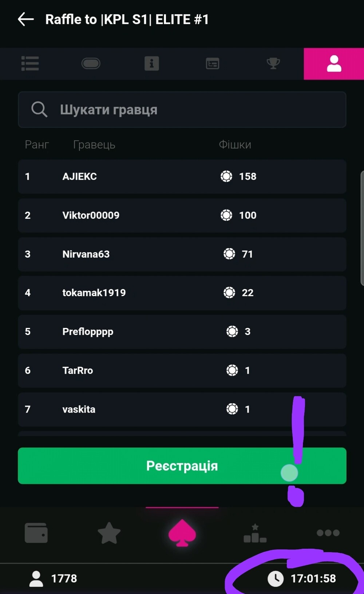Tap the pink spade lobby icon
The width and height of the screenshot is (364, 594).
tap(182, 533)
